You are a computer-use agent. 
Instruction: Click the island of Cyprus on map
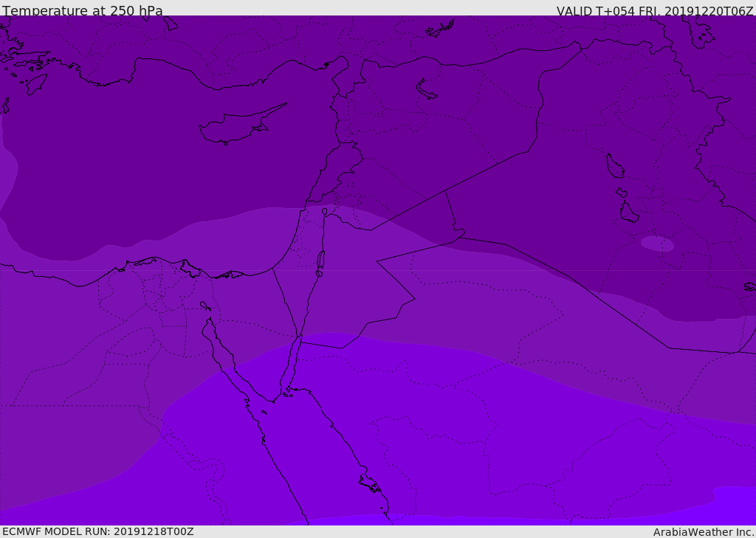(242, 125)
